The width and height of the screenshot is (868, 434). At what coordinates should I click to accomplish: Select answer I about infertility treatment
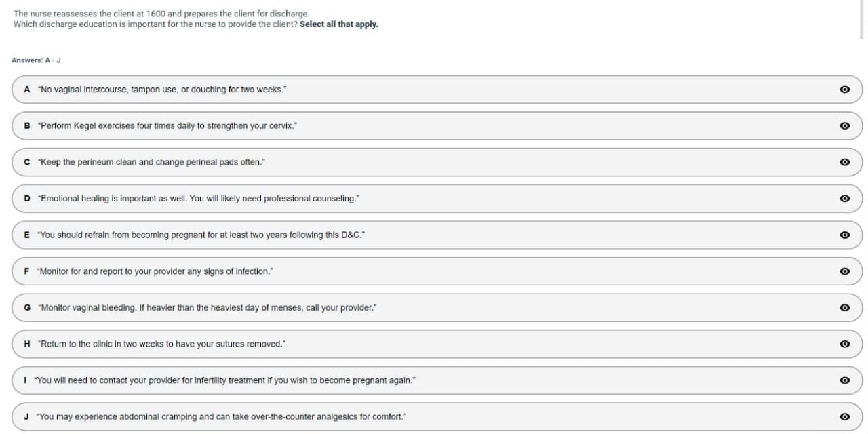pos(224,380)
